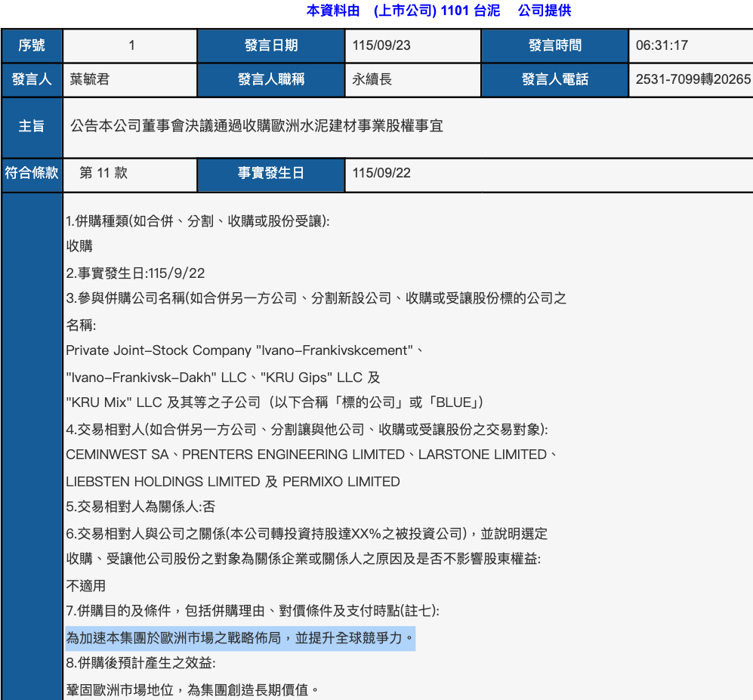Click the line starting 'CEMINWEST SA、PRENTERS ENGINEERING LIMITED'
The width and height of the screenshot is (753, 700).
click(311, 454)
